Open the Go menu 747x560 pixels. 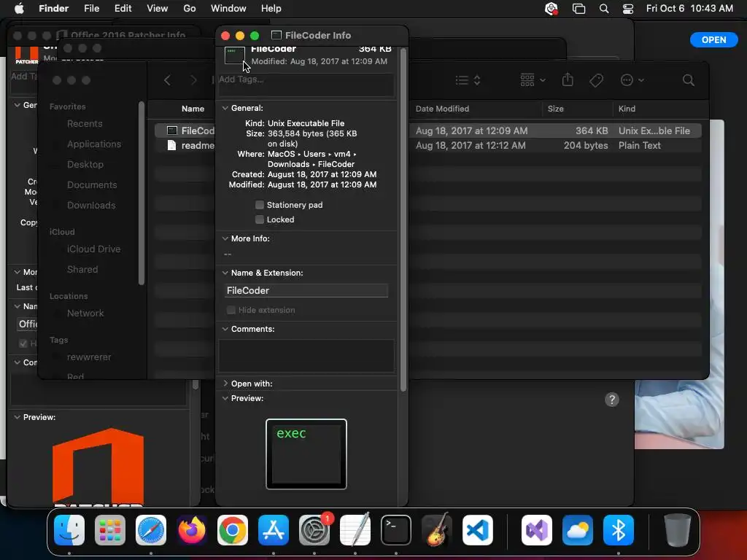190,9
